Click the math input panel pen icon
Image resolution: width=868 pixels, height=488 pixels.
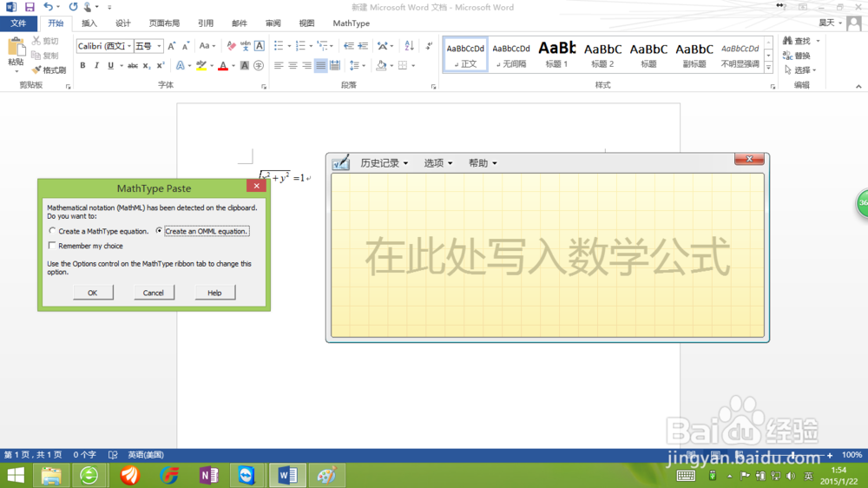(x=340, y=163)
